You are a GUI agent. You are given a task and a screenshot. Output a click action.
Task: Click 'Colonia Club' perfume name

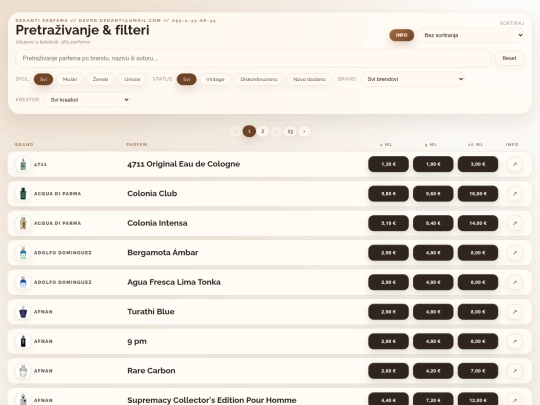152,194
